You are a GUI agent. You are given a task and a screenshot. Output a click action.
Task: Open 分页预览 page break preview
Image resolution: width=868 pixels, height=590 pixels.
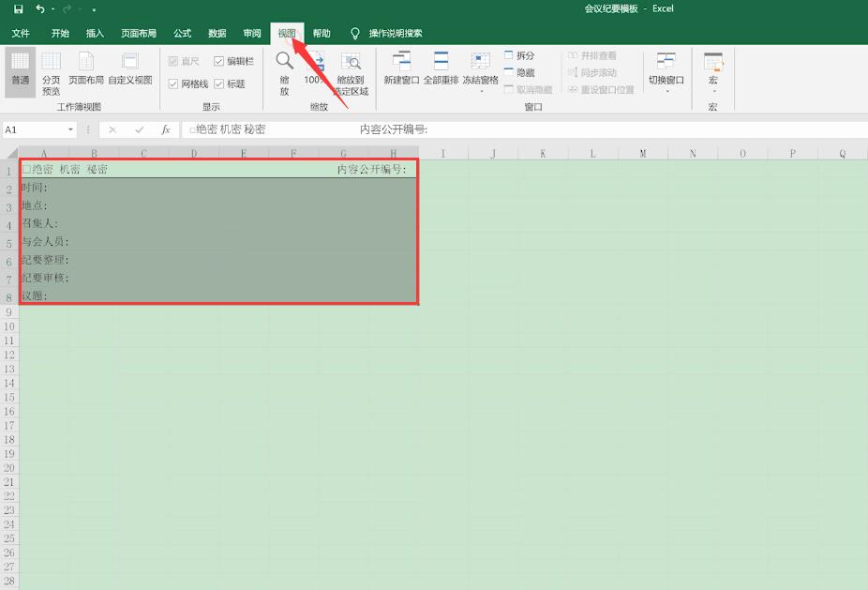click(x=51, y=74)
